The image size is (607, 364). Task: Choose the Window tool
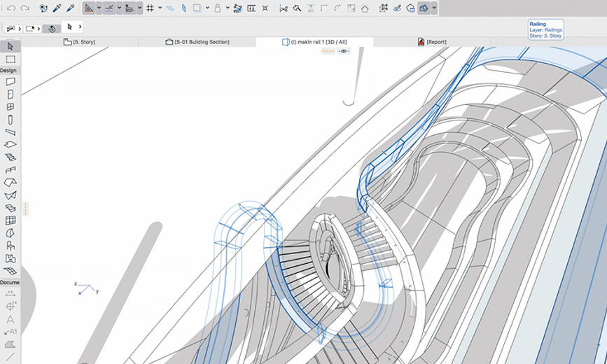click(10, 107)
